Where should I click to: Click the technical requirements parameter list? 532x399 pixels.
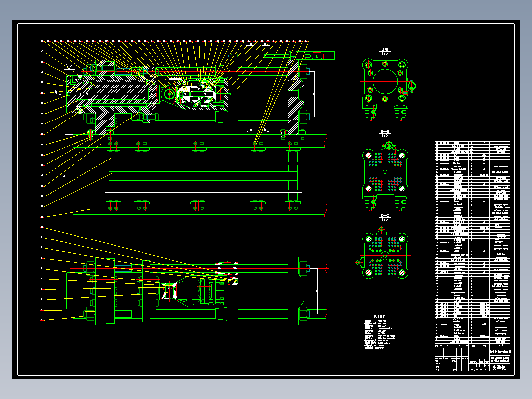pos(380,334)
